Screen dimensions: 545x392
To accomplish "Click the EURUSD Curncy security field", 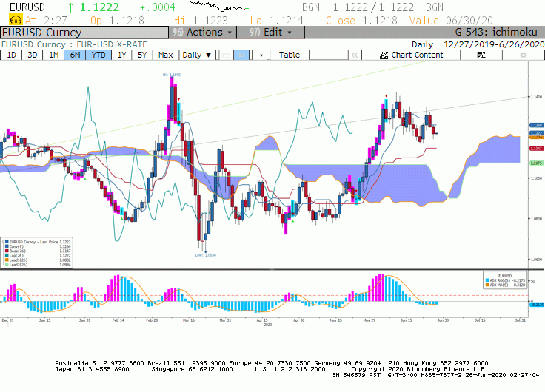I will coord(84,33).
